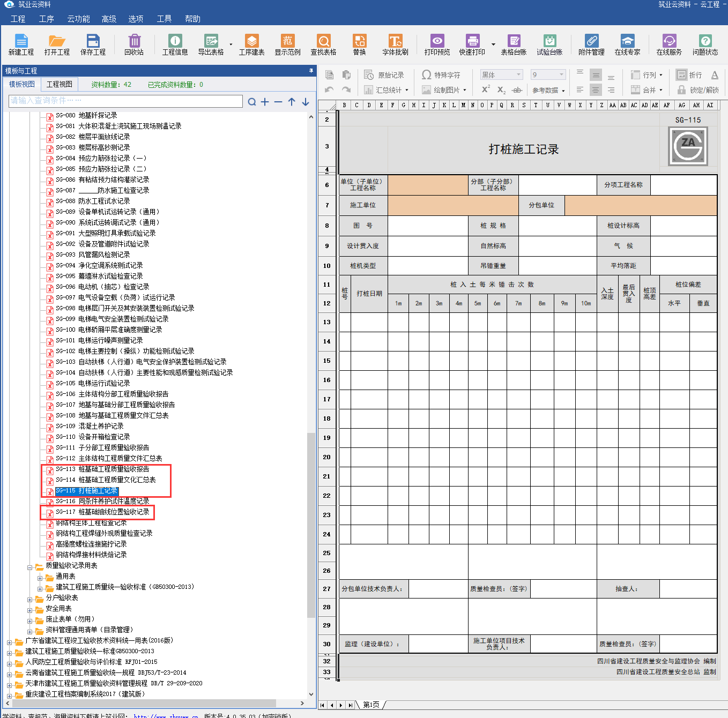Click the template search input field
Viewport: 728px width, 718px height.
(126, 101)
